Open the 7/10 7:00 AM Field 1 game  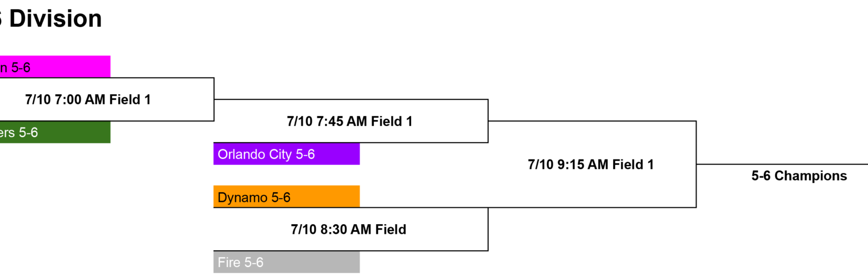pos(88,99)
